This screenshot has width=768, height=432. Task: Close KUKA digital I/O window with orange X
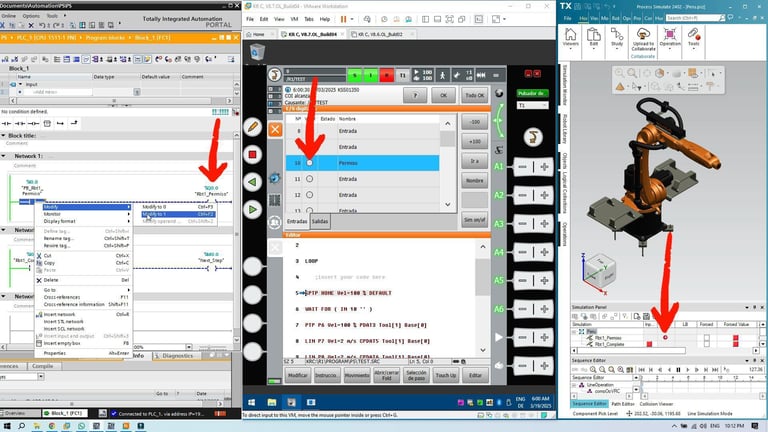click(275, 130)
